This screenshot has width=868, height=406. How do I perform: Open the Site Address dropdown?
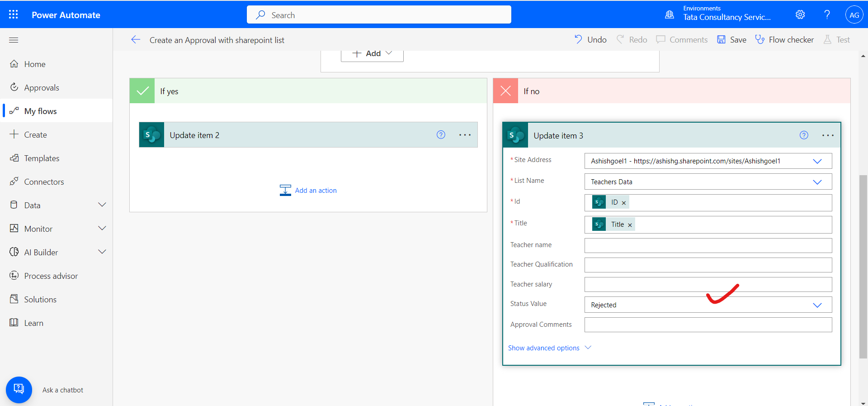(817, 161)
